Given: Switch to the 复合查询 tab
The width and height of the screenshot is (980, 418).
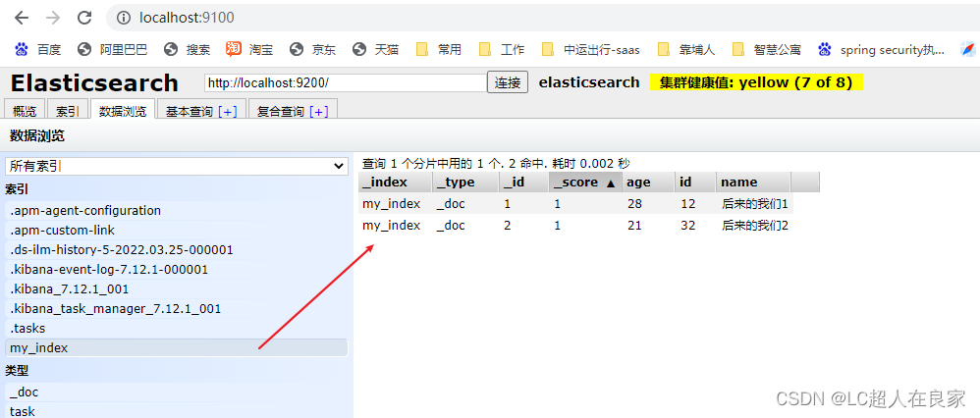Looking at the screenshot, I should tap(281, 111).
